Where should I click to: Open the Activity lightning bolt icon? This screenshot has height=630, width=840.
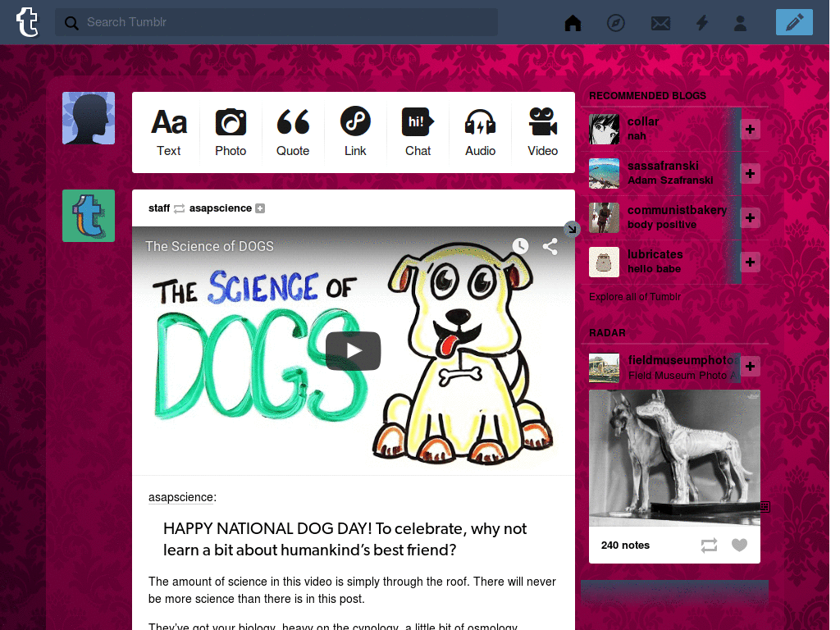point(702,22)
